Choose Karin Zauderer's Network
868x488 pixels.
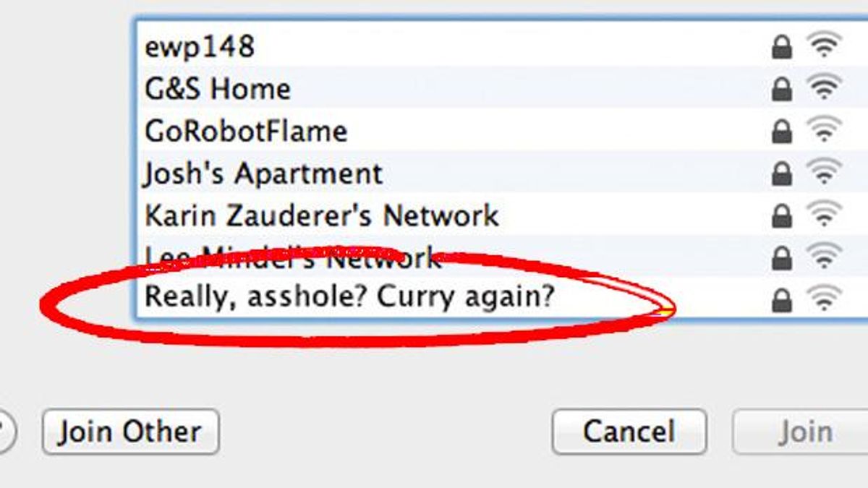click(501, 214)
